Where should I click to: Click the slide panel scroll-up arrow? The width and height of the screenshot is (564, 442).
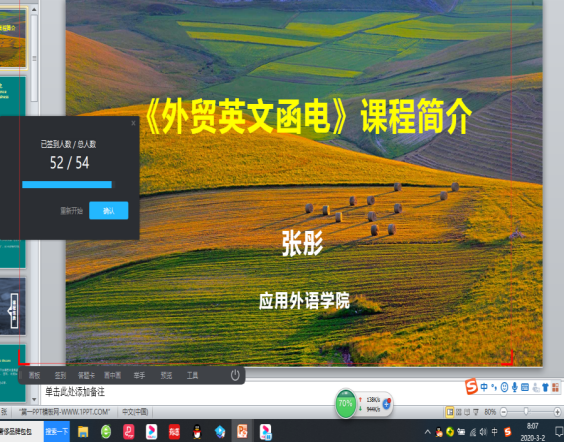coord(34,9)
